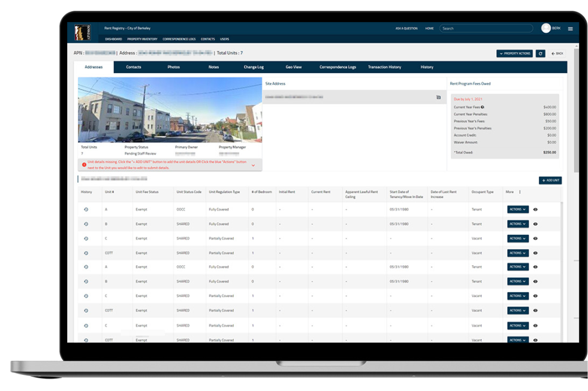
Task: Switch to the Change Log tab
Action: pos(254,67)
